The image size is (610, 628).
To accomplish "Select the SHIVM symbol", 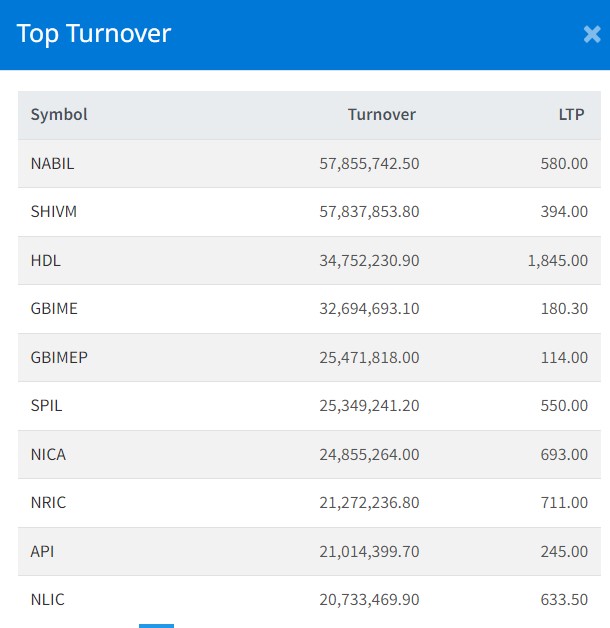I will pyautogui.click(x=53, y=212).
